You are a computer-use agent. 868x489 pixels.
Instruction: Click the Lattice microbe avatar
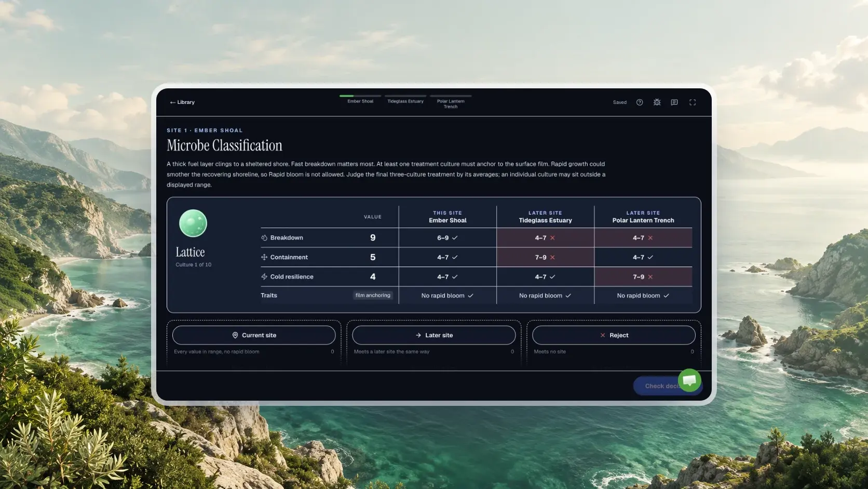pos(193,223)
